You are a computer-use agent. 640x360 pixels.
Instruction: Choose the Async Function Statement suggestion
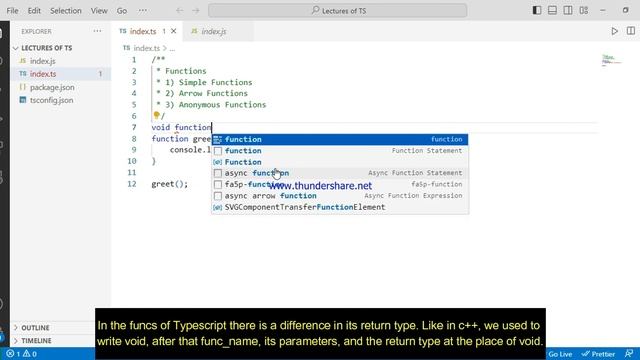[x=340, y=173]
